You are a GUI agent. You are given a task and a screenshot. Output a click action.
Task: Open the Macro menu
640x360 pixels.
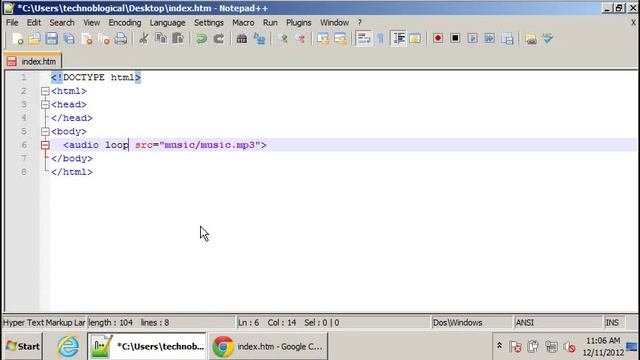pos(243,22)
